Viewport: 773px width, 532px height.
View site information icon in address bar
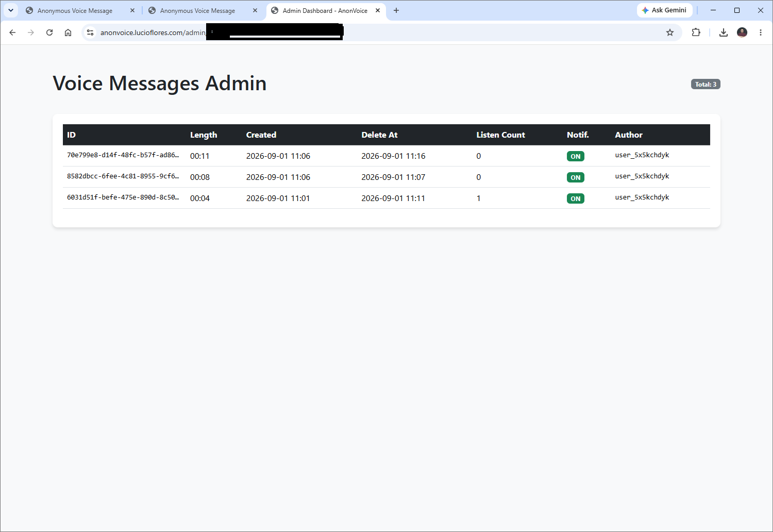coord(90,32)
